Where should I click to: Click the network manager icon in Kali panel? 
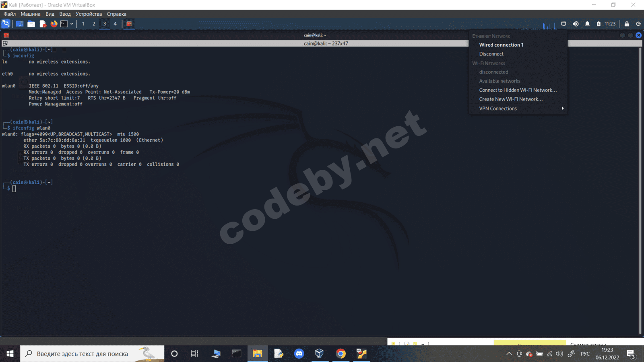(x=563, y=24)
